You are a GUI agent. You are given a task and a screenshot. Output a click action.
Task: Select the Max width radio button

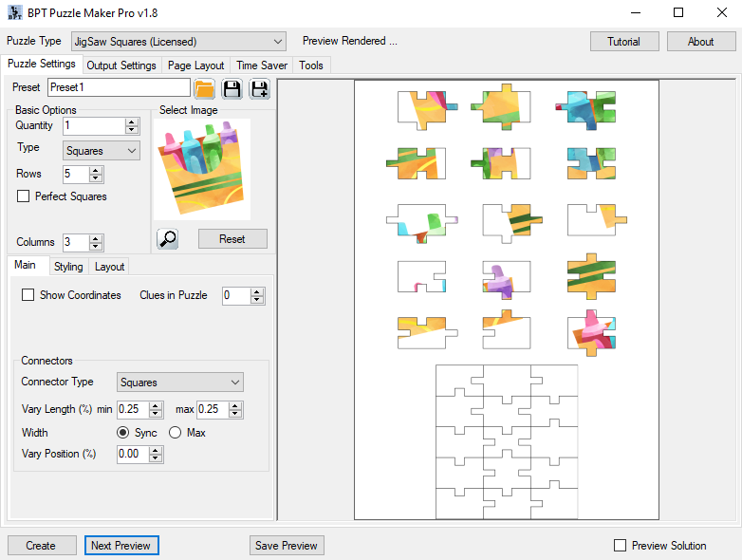(x=175, y=433)
